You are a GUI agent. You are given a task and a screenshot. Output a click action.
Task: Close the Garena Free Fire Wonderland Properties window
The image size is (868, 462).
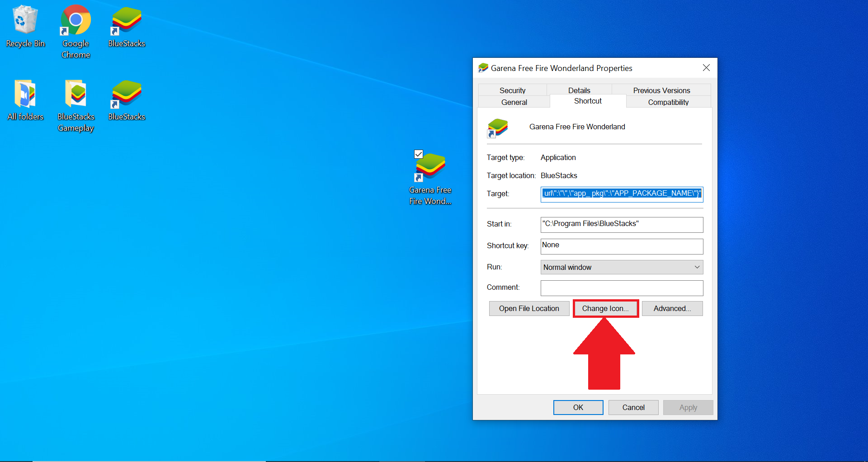[x=706, y=68]
